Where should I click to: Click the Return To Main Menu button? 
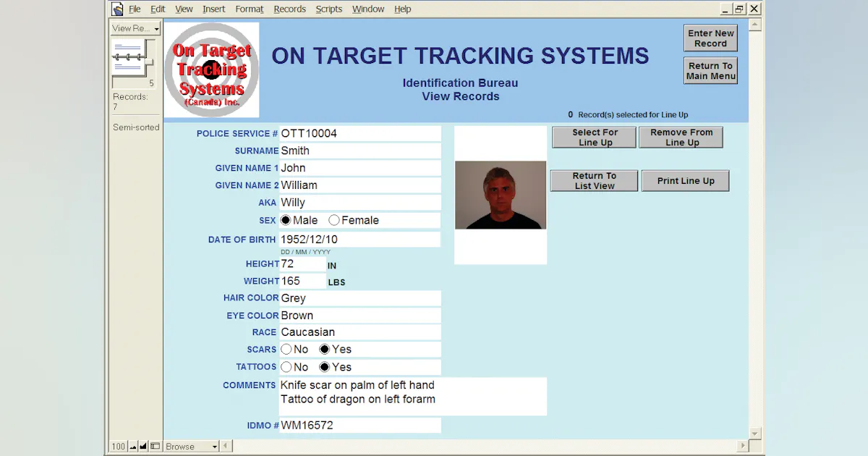click(710, 71)
